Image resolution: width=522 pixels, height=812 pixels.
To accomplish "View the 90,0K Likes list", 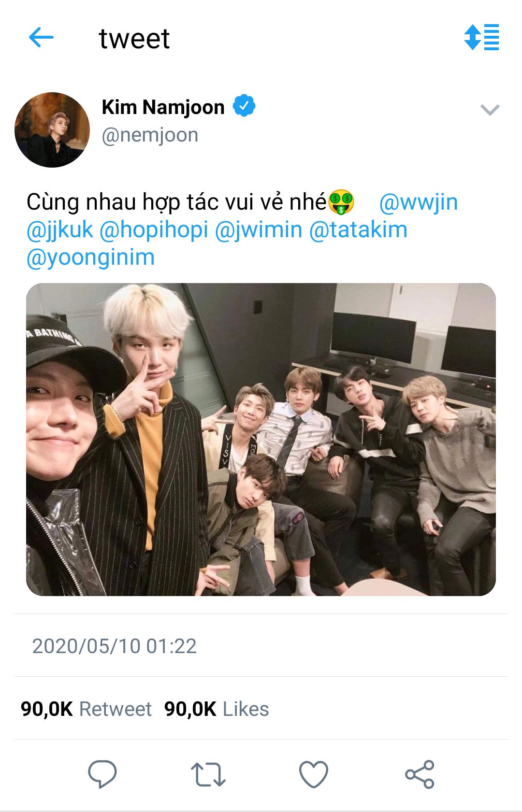I will tap(217, 709).
